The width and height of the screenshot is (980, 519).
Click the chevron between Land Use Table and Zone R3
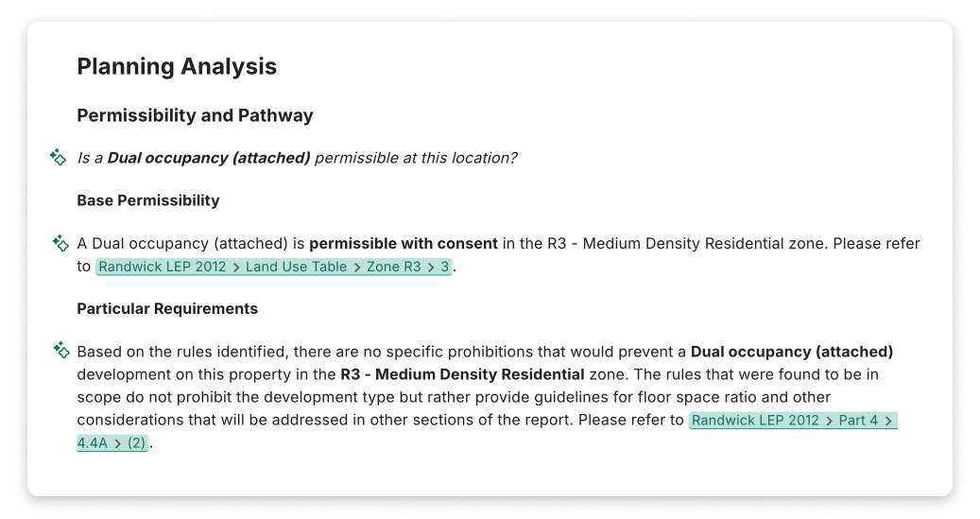[x=357, y=267]
